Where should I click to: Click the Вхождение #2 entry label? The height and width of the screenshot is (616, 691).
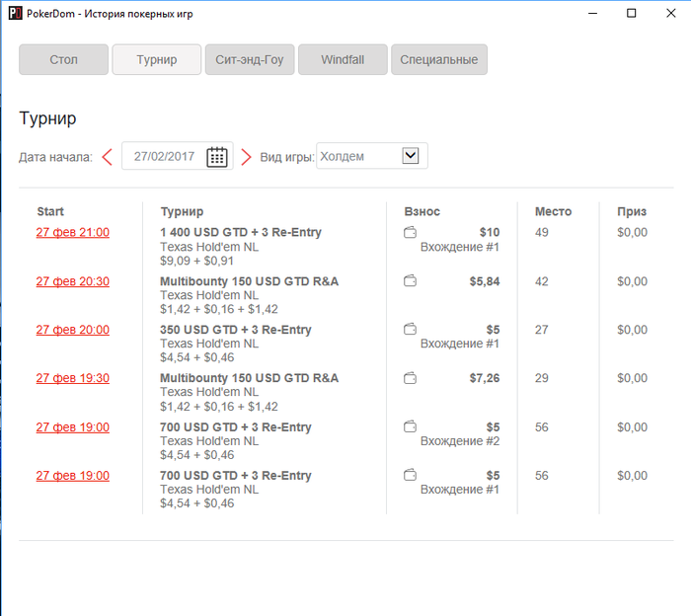(460, 441)
